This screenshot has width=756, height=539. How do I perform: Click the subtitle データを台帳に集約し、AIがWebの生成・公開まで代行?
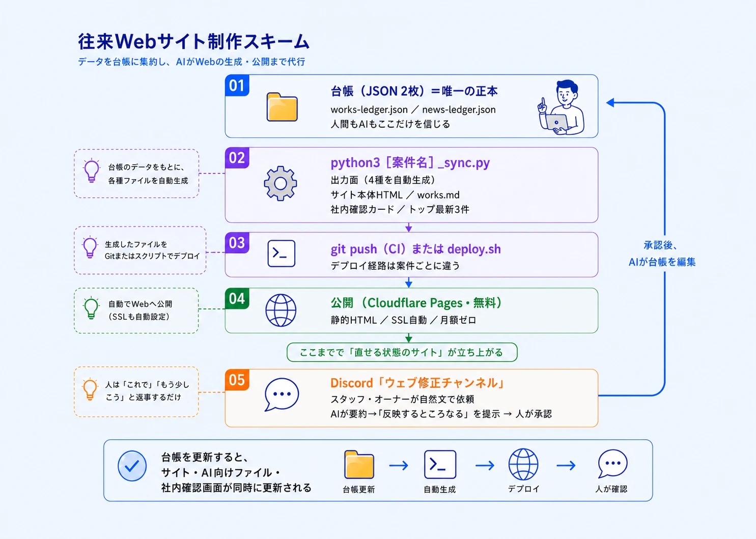(x=191, y=62)
